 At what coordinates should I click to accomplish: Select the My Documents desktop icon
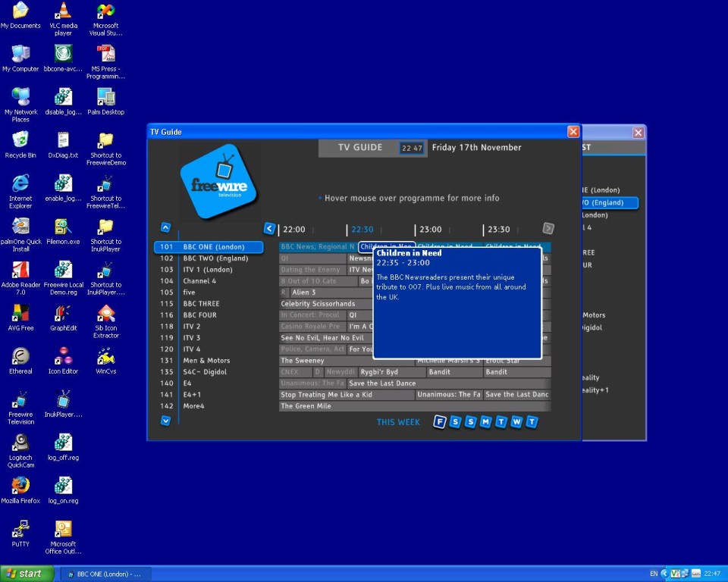pos(21,15)
